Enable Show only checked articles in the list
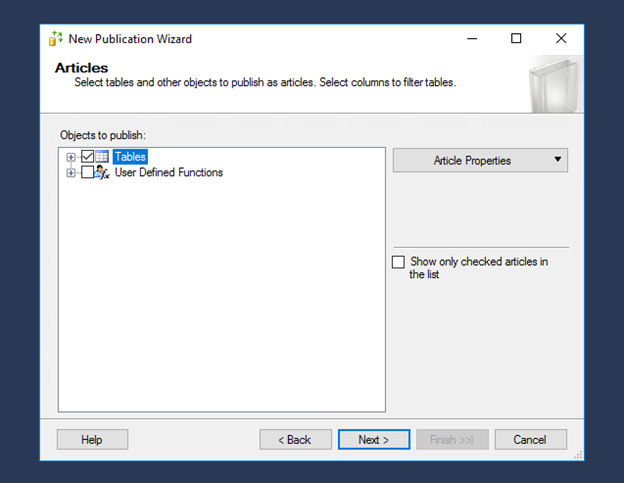Image resolution: width=624 pixels, height=483 pixels. 398,262
